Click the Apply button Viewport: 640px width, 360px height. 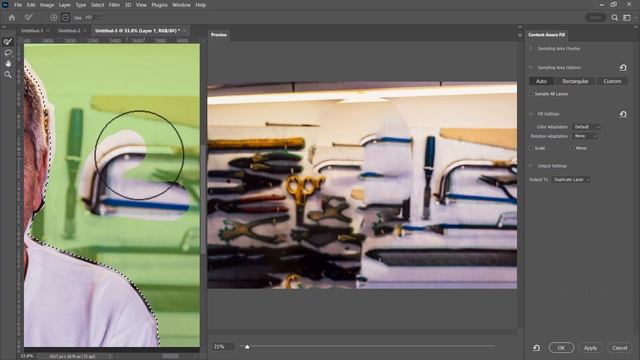[590, 348]
